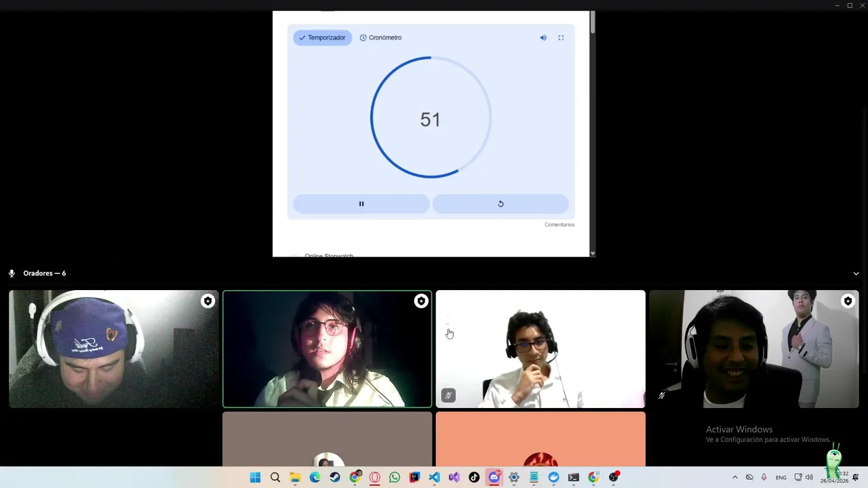Open the second Chrome icon with gear badge

[594, 477]
